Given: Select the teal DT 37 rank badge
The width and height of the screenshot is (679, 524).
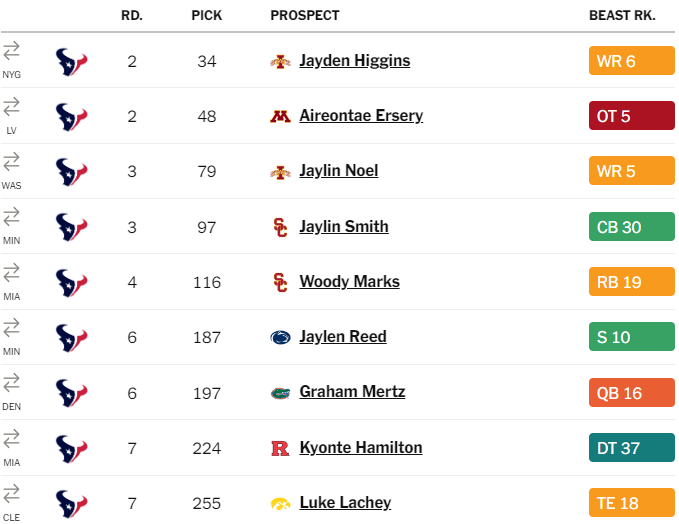Looking at the screenshot, I should click(x=631, y=447).
